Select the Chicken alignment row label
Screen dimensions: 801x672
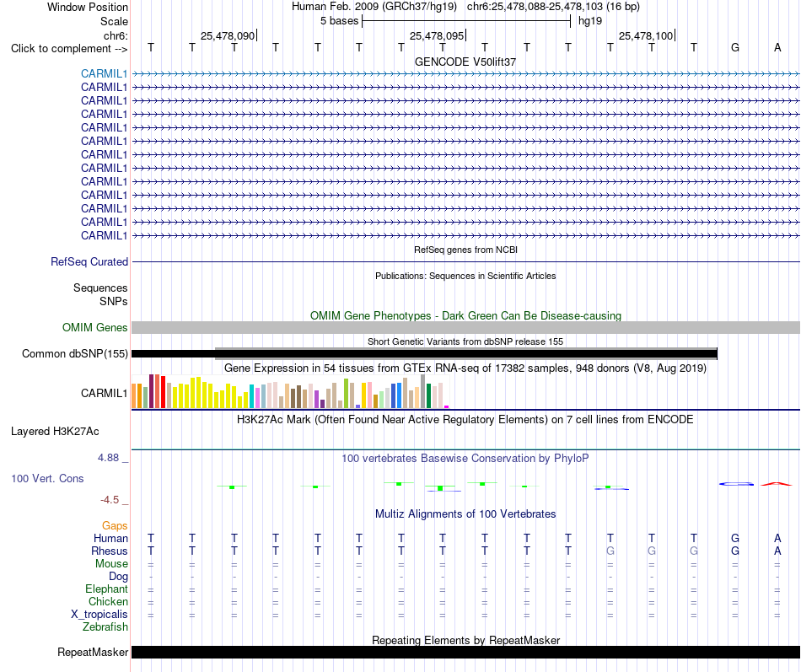(x=108, y=601)
